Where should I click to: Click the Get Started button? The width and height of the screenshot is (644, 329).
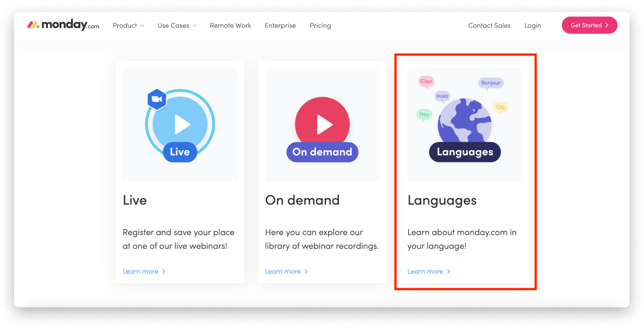pyautogui.click(x=589, y=25)
